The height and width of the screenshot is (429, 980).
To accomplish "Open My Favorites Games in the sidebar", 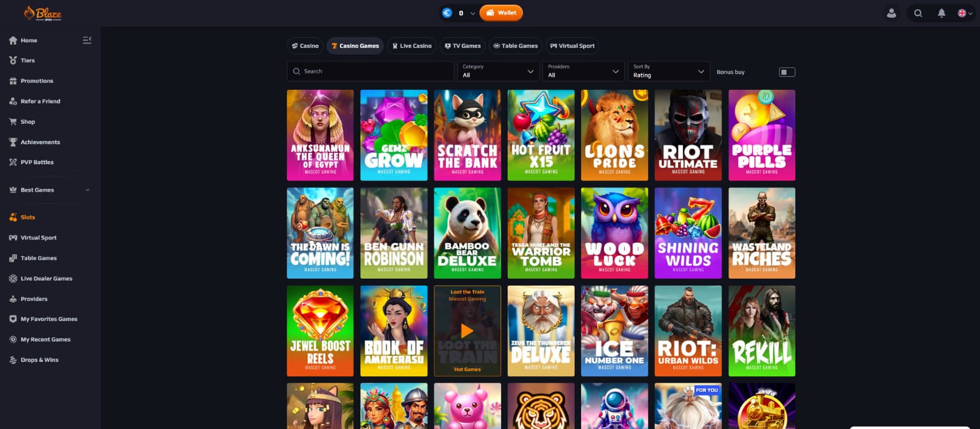I will 50,319.
